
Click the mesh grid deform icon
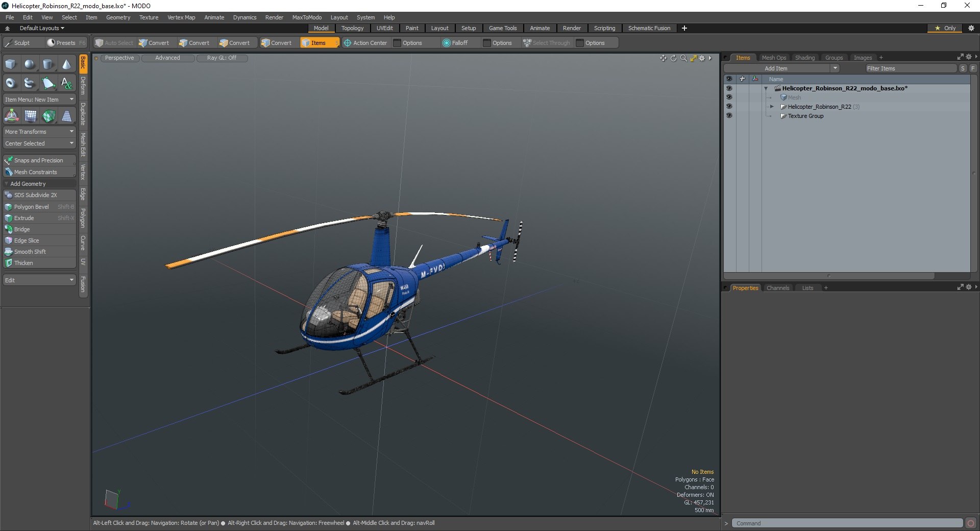(30, 116)
